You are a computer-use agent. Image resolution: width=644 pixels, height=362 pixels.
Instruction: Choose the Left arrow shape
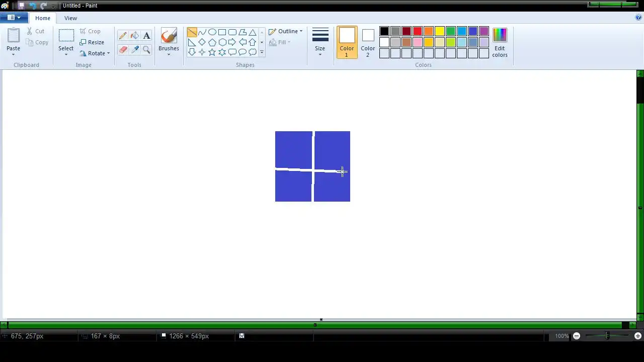[243, 42]
